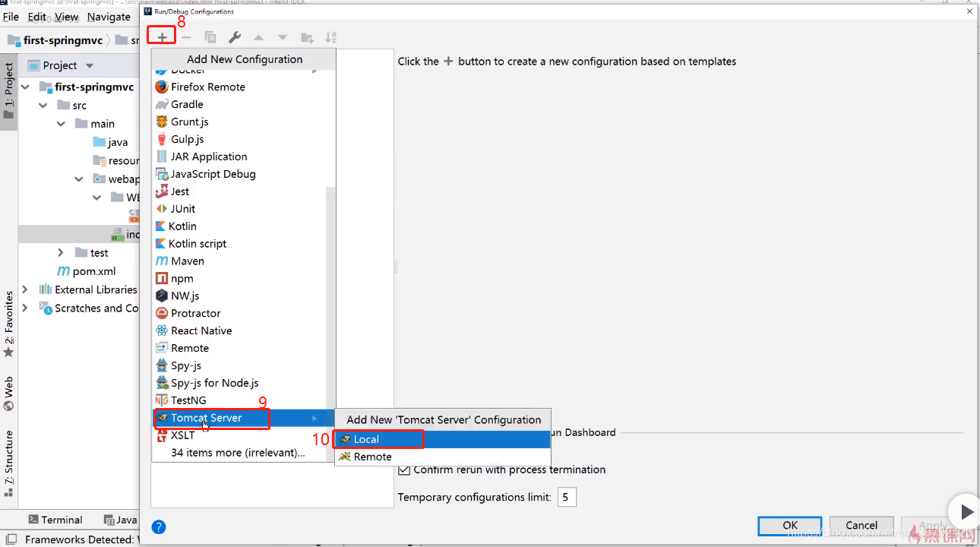
Task: Click the Cancel button
Action: pyautogui.click(x=861, y=526)
